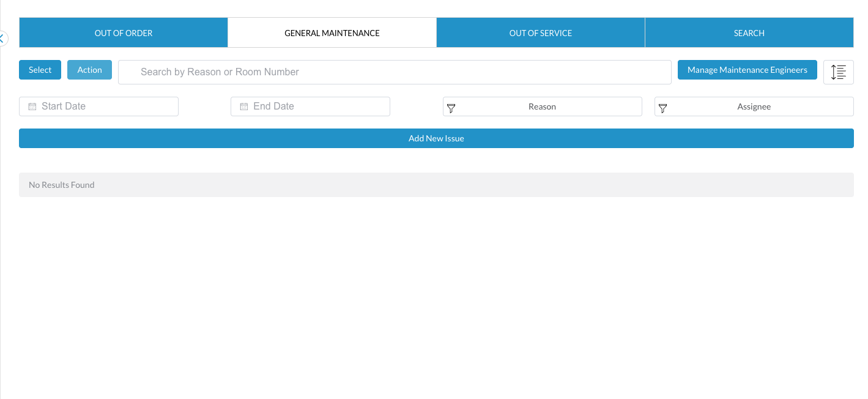
Task: Click the Add New Issue button
Action: 436,138
